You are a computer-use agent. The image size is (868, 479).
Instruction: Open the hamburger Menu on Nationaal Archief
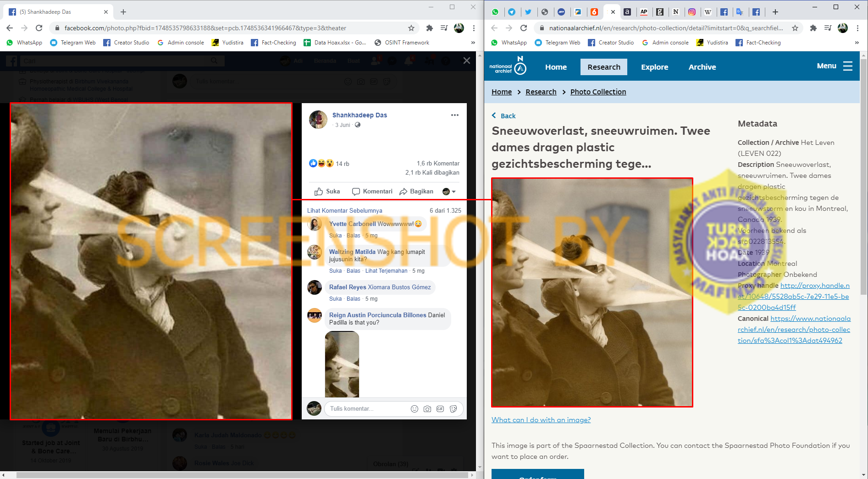coord(835,66)
